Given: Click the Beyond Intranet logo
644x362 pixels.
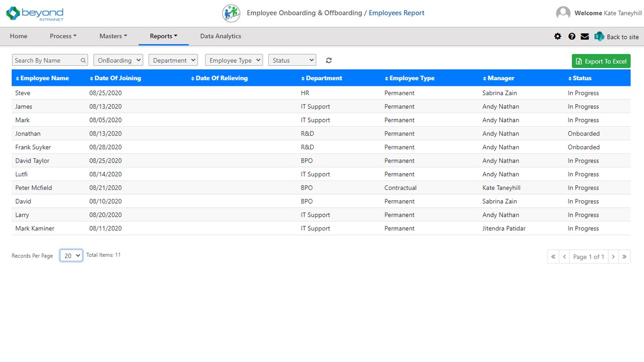Looking at the screenshot, I should click(35, 13).
